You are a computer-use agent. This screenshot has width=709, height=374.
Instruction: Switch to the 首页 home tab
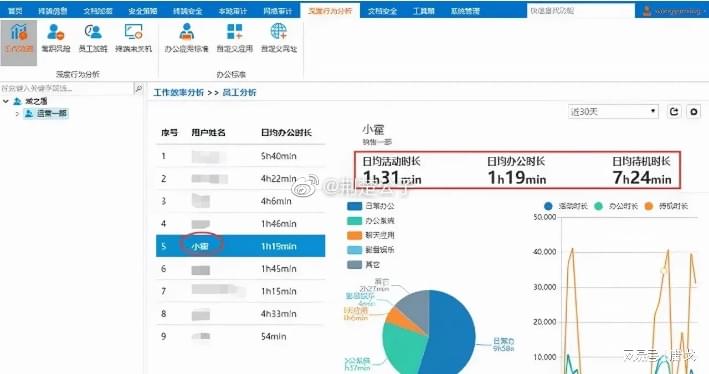(x=15, y=11)
